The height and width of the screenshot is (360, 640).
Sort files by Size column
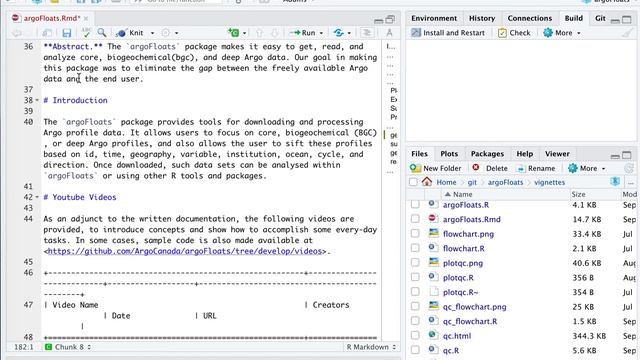click(x=578, y=194)
